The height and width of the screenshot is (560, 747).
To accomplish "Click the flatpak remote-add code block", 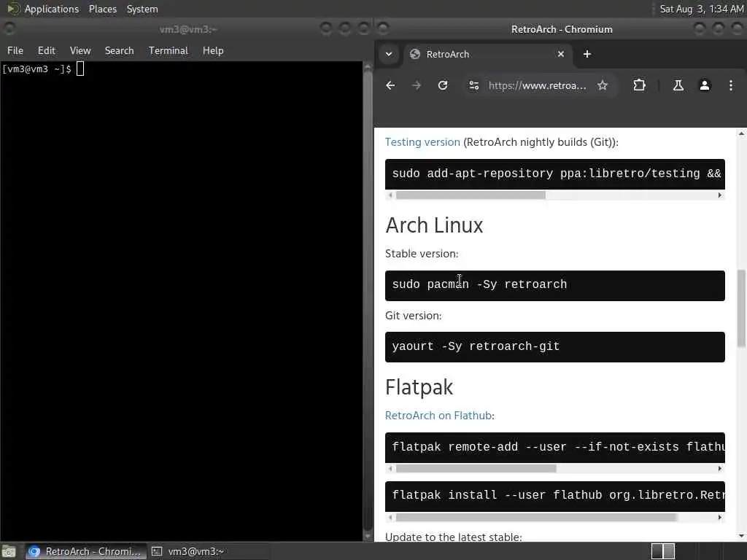I will coord(554,448).
